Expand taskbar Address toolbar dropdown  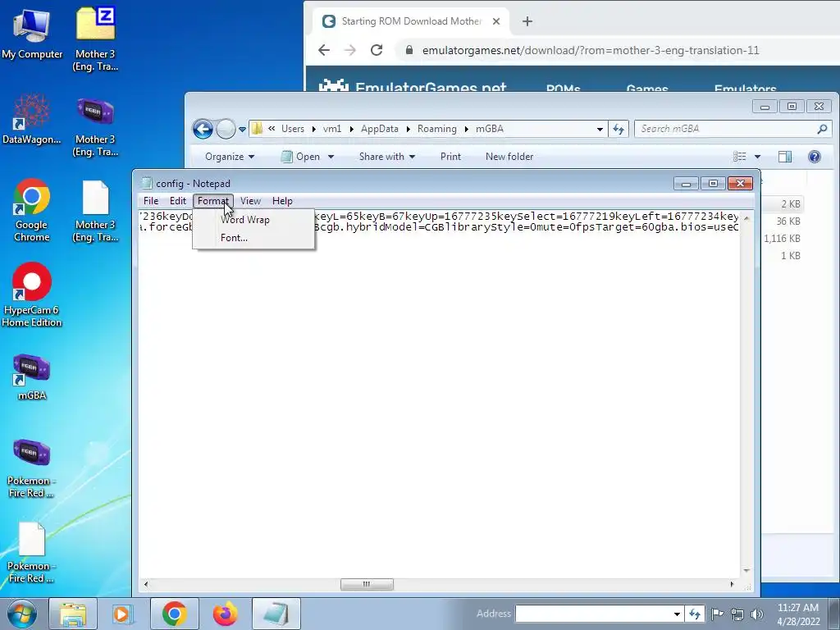point(677,614)
